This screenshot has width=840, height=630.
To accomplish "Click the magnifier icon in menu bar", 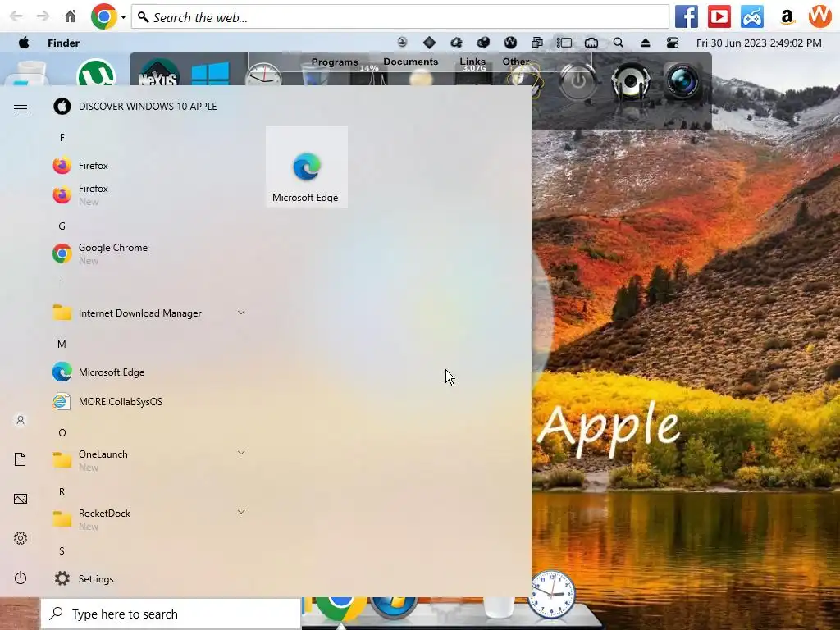I will [619, 43].
